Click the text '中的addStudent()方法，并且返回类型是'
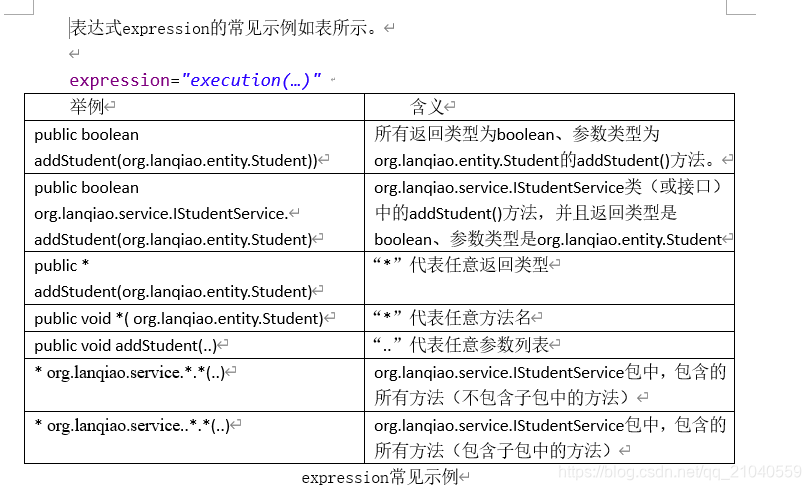The height and width of the screenshot is (490, 811). tap(525, 213)
